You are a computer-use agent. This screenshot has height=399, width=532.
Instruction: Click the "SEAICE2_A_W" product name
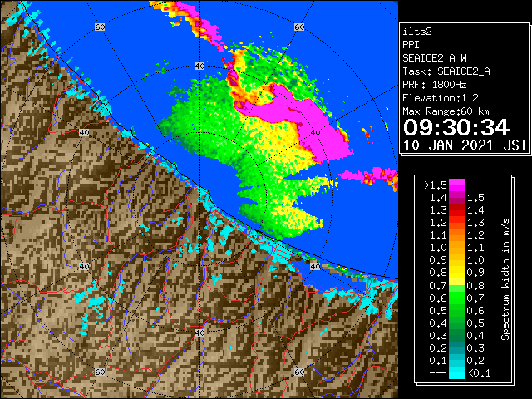pyautogui.click(x=435, y=58)
